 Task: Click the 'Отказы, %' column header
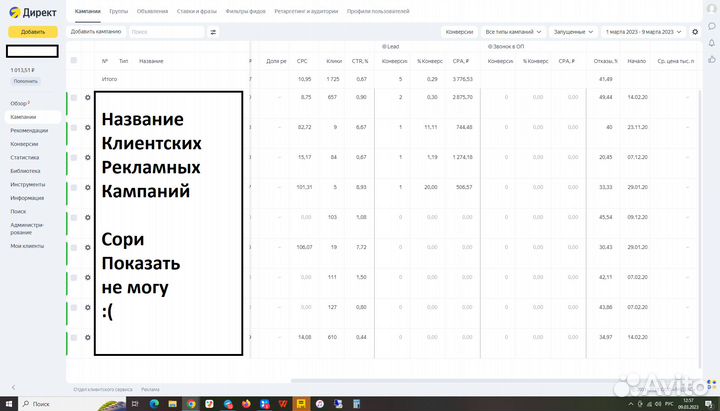[x=606, y=61]
